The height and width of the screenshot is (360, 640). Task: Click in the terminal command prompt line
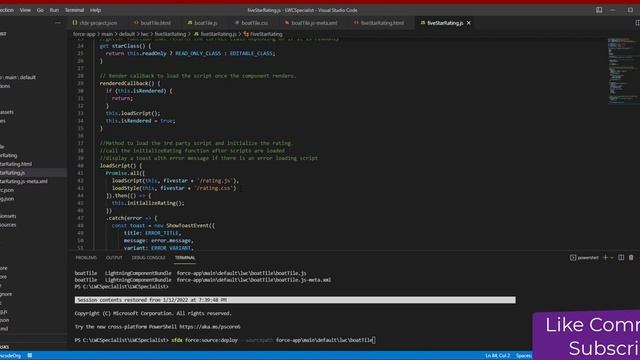click(225, 340)
